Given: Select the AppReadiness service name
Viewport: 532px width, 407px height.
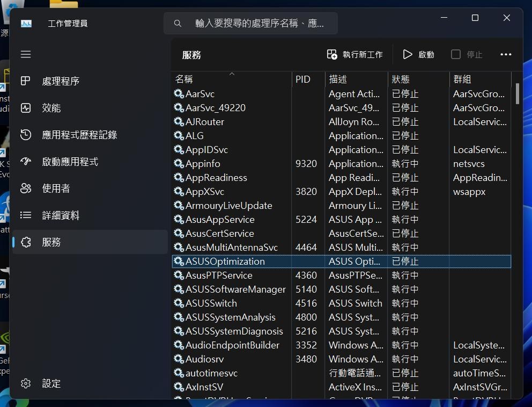Looking at the screenshot, I should [216, 178].
